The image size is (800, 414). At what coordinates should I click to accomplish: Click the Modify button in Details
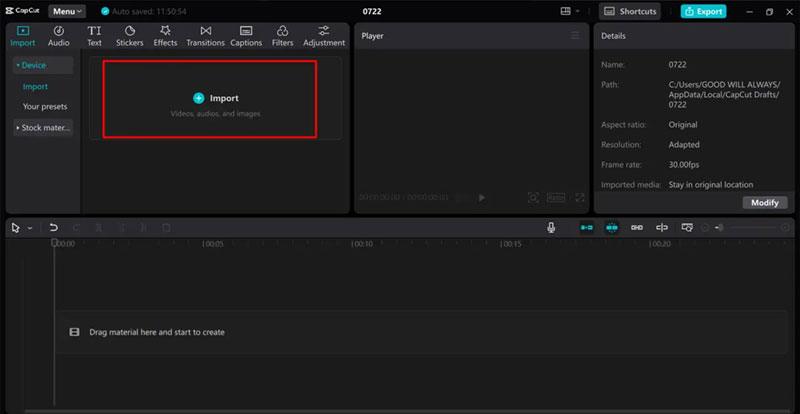click(764, 202)
